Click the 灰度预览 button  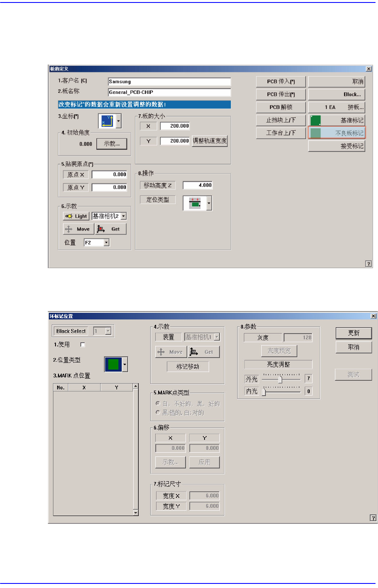(x=279, y=351)
